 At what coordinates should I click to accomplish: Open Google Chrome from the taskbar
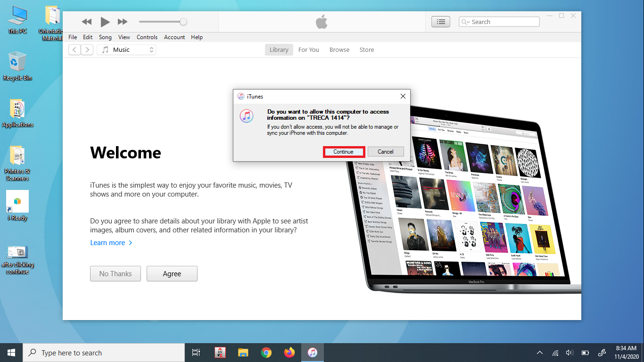click(266, 353)
